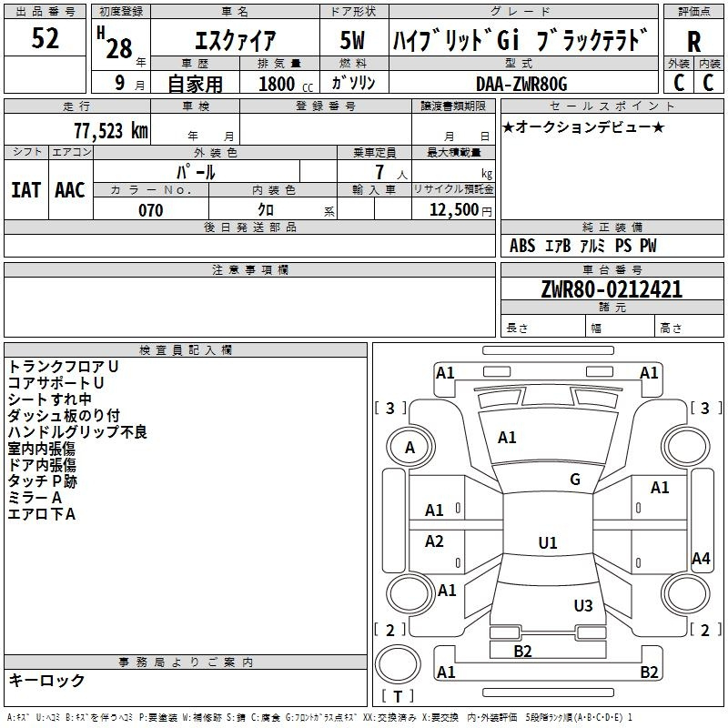Select the トランクフロアU inspector note
This screenshot has width=728, height=728.
(64, 366)
